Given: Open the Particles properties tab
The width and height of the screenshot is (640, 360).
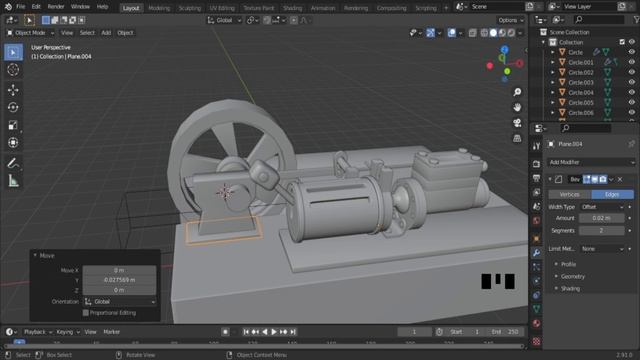Looking at the screenshot, I should pyautogui.click(x=536, y=267).
